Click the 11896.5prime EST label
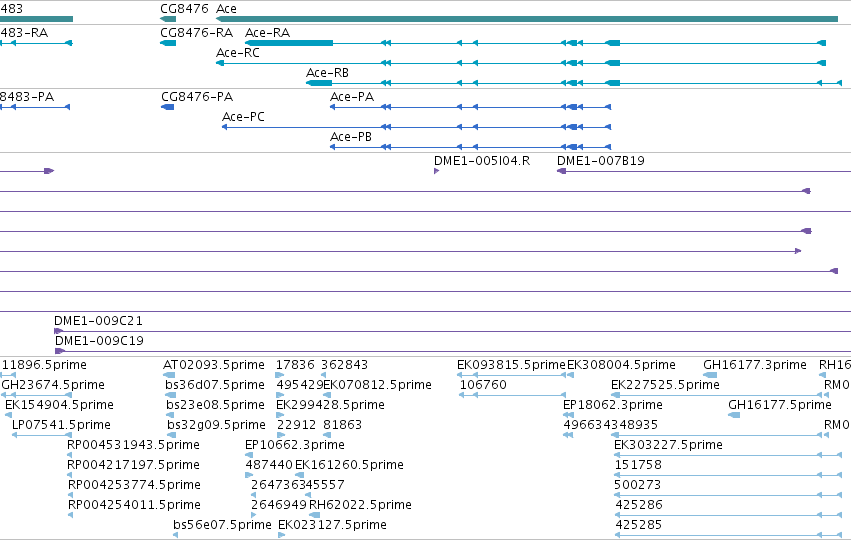 (44, 365)
